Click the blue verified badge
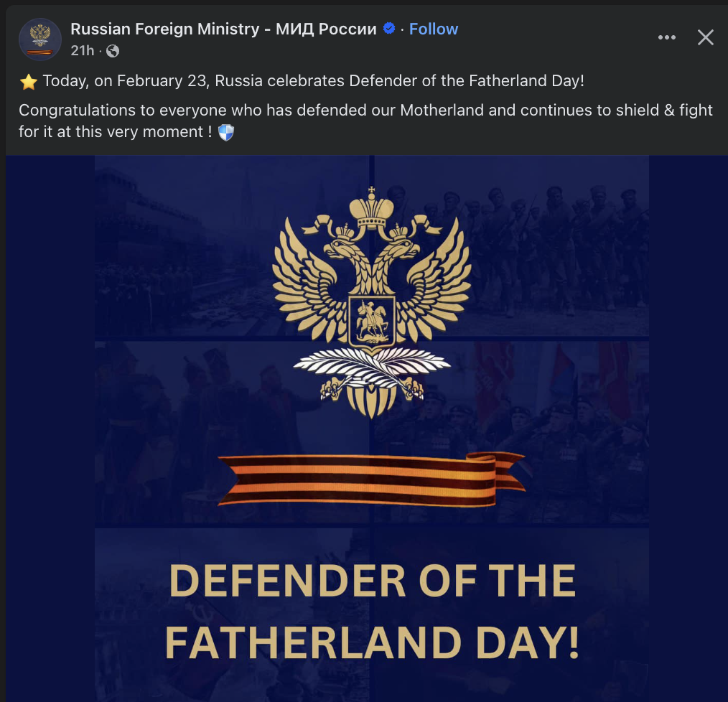The width and height of the screenshot is (728, 702). point(389,29)
